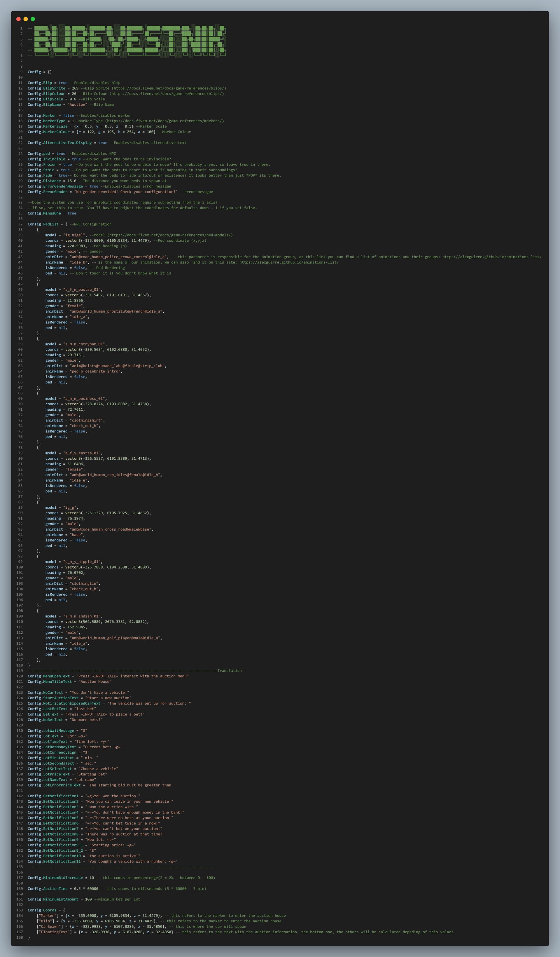Select the "Choose a vehicle" string
This screenshot has height=957, width=560.
coord(98,769)
